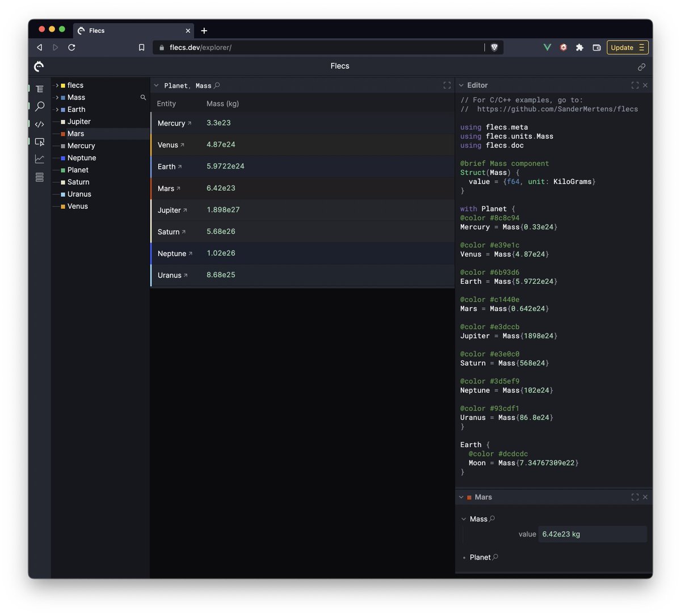Collapse the Mass component section
The image size is (681, 616).
[x=464, y=519]
